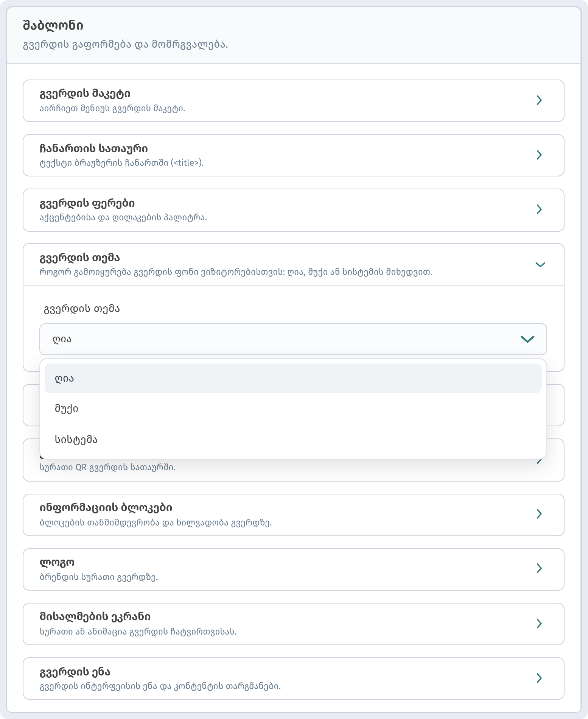Click chevron arrow on ინფორმაციის ბლოკები row

tap(539, 514)
